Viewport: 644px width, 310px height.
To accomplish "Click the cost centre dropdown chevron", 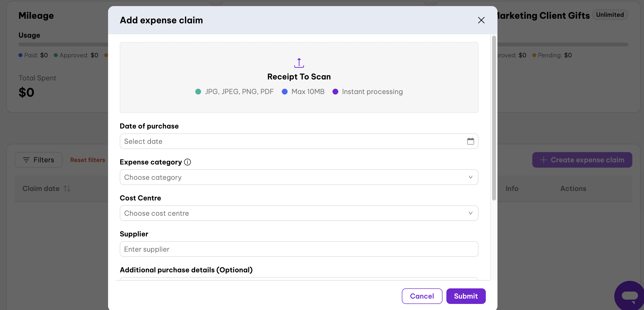I will coord(470,213).
